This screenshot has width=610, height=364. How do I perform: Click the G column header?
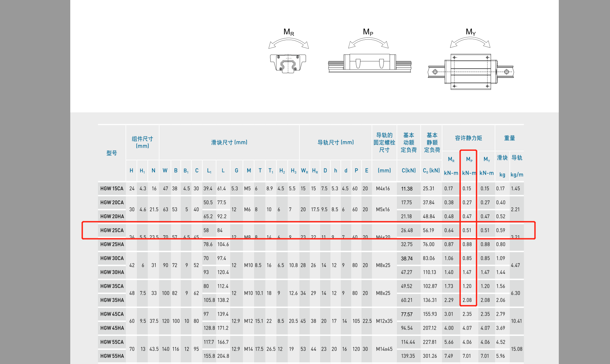[x=236, y=171]
